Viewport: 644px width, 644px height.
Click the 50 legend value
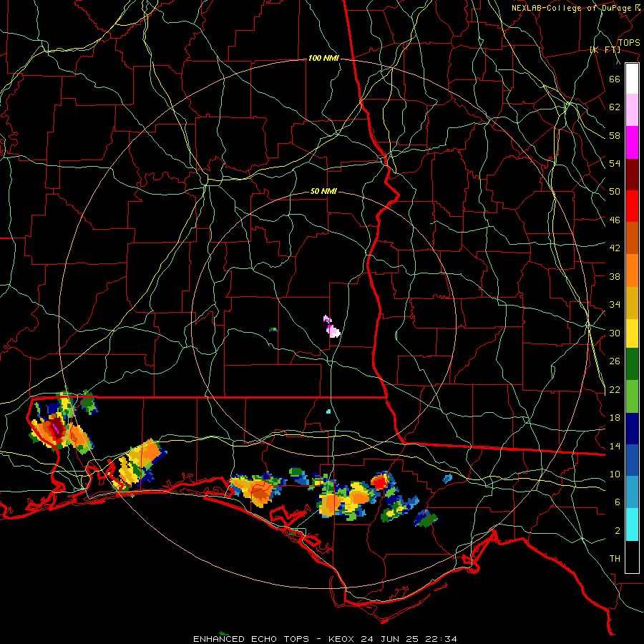[615, 192]
